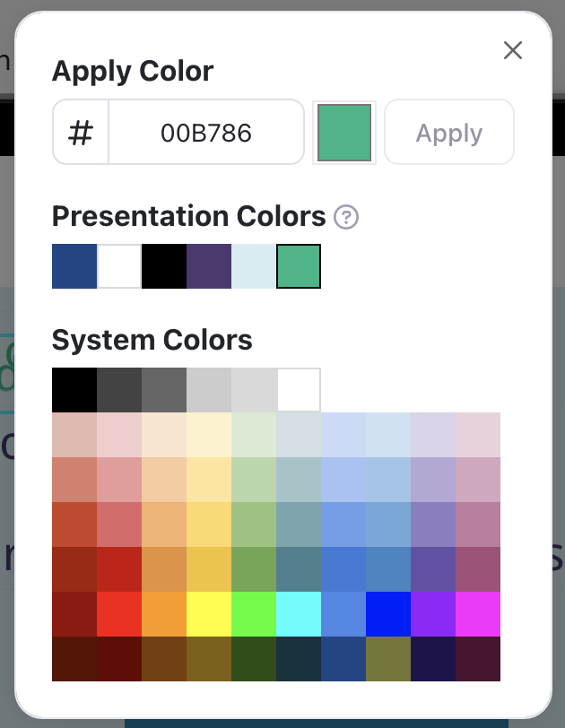The height and width of the screenshot is (728, 565).
Task: Select the pale blue presentation color
Action: (254, 266)
